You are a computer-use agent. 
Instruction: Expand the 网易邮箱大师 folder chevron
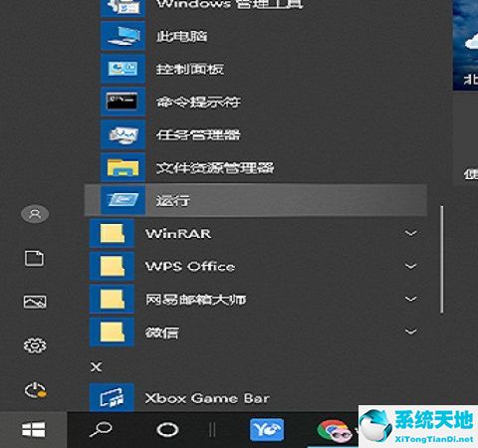(x=411, y=299)
